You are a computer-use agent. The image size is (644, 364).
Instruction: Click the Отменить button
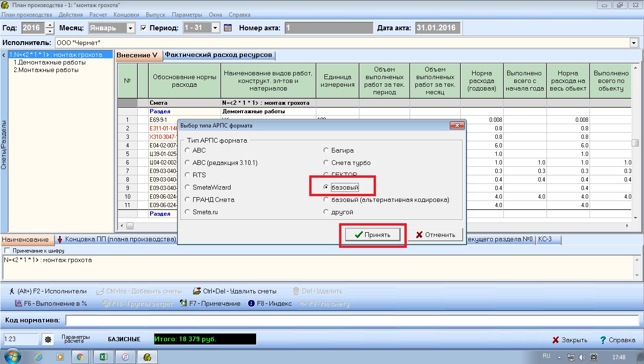click(435, 235)
